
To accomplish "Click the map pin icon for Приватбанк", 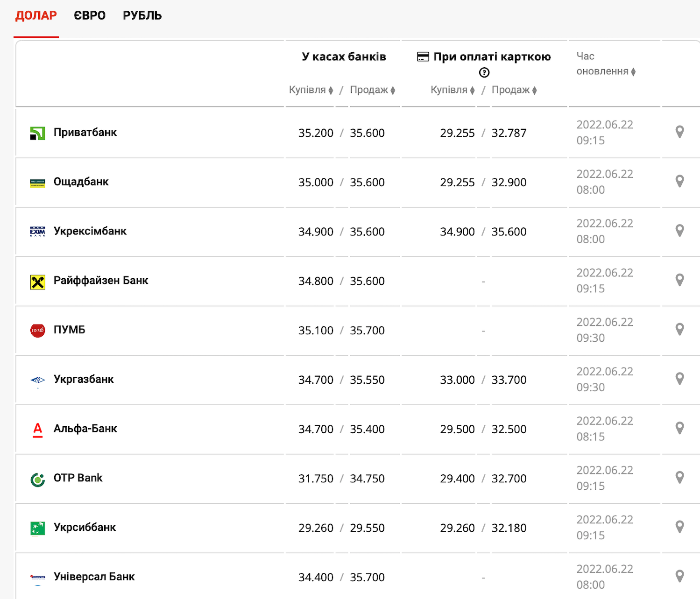I will point(679,132).
